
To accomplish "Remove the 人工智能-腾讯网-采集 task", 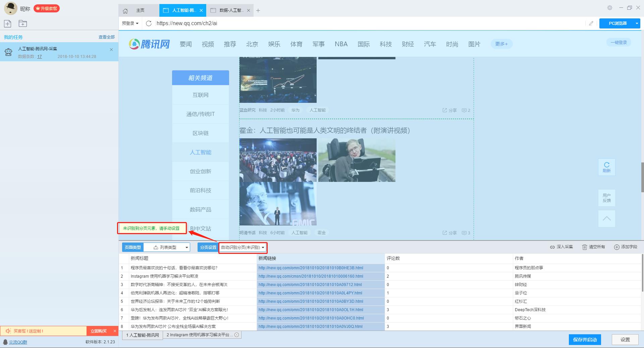I will point(111,50).
